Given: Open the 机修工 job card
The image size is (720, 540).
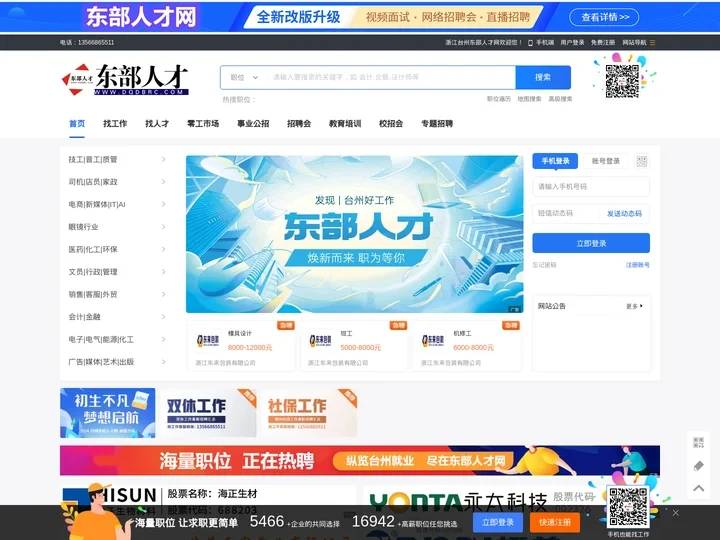Looking at the screenshot, I should 467,346.
